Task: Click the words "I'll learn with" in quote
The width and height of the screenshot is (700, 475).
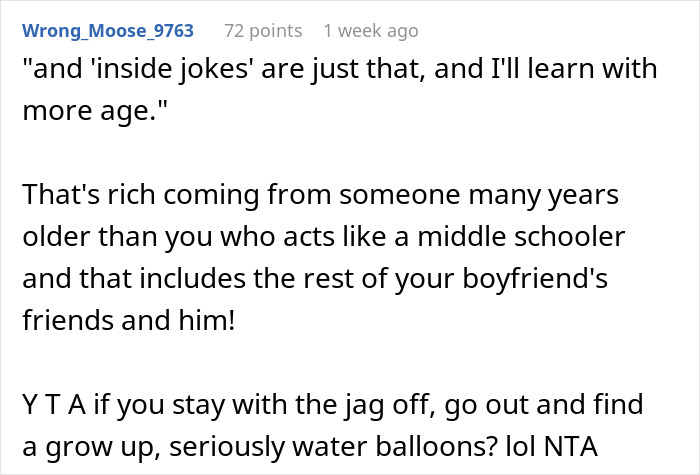Action: (x=574, y=69)
